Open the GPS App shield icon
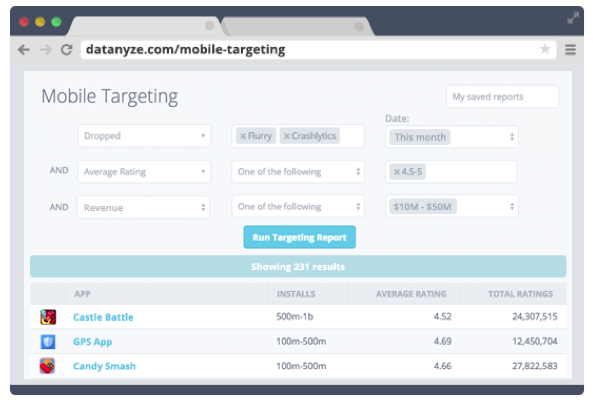593x402 pixels. (48, 341)
